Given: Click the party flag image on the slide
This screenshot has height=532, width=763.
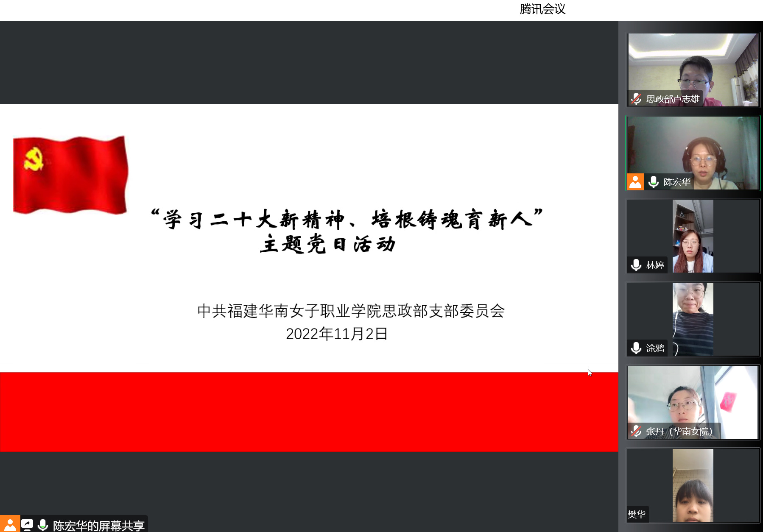Looking at the screenshot, I should (70, 175).
